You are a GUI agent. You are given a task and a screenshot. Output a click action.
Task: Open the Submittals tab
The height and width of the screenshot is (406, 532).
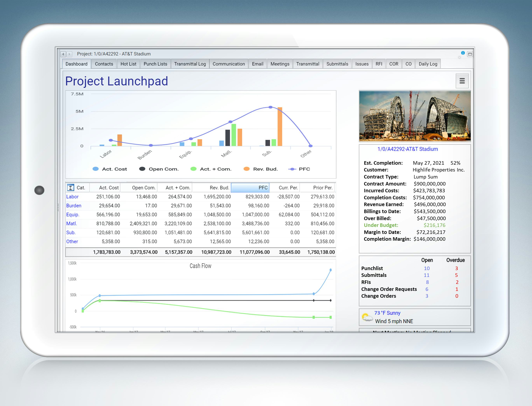(337, 64)
